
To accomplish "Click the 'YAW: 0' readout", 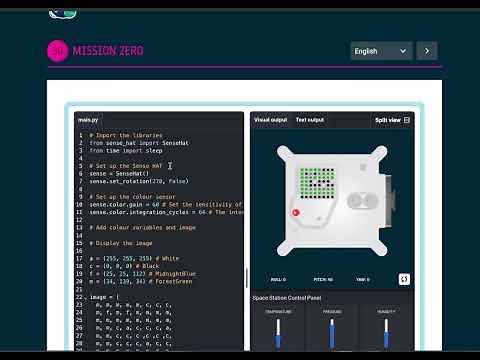I will pyautogui.click(x=363, y=279).
